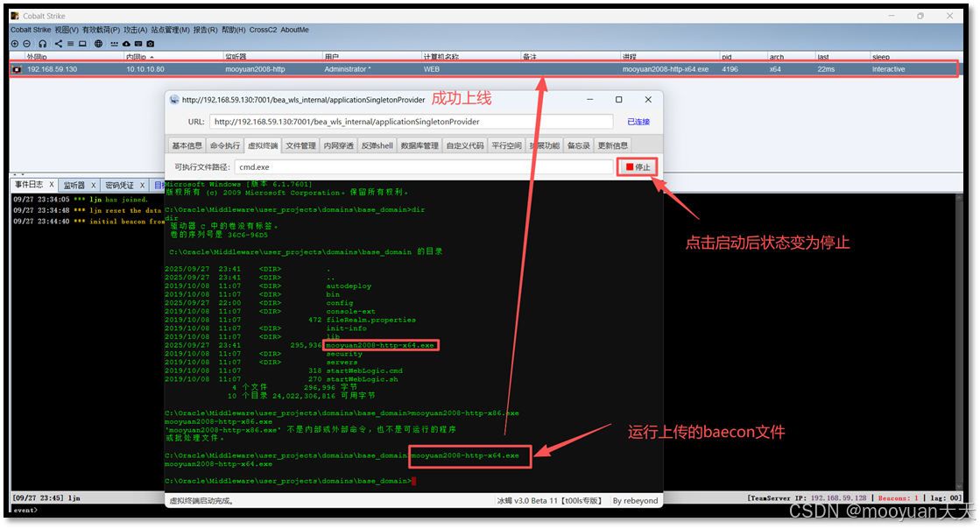Screen dimensions: 980x529
Task: Select the beacon icon in session row
Action: [17, 69]
